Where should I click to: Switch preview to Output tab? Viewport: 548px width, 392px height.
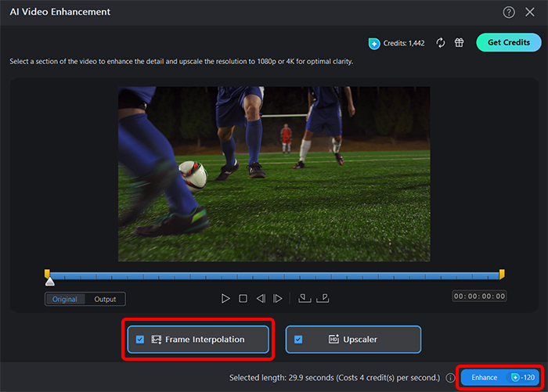coord(105,299)
